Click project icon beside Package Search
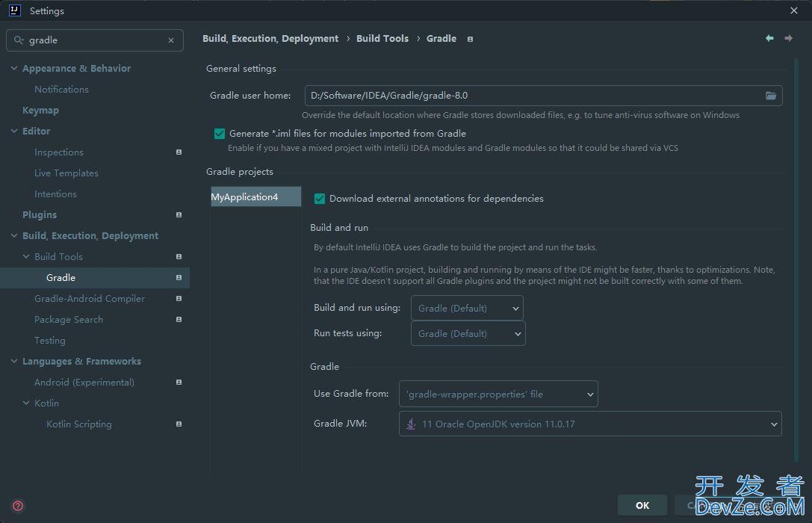The height and width of the screenshot is (523, 812). [179, 320]
